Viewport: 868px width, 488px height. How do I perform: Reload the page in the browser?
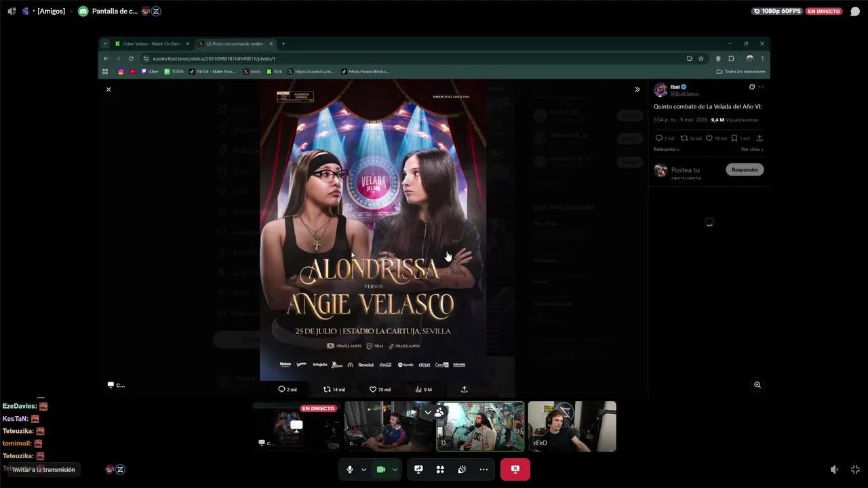131,59
